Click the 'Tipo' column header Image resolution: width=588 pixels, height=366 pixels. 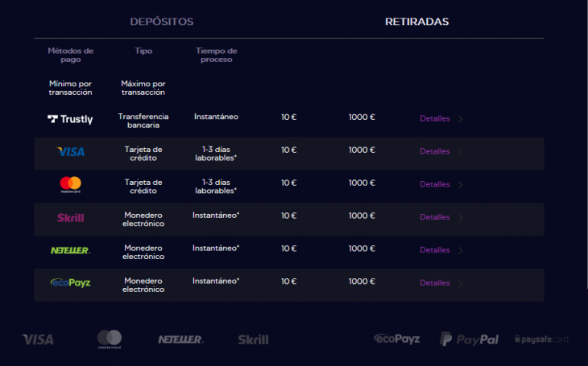click(x=143, y=51)
